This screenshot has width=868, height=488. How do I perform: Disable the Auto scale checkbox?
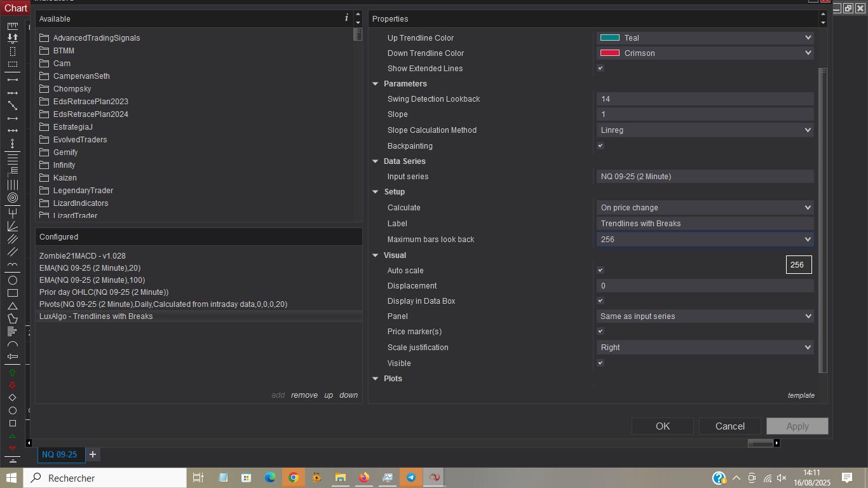click(600, 270)
